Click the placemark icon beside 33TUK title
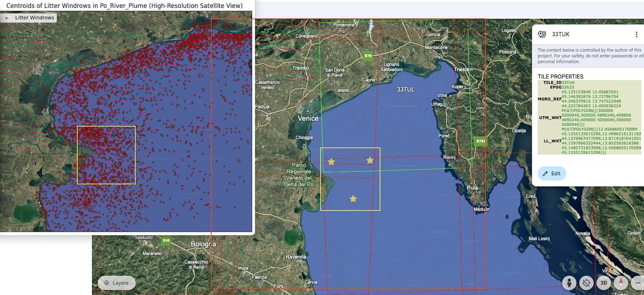This screenshot has width=644, height=295. click(542, 34)
